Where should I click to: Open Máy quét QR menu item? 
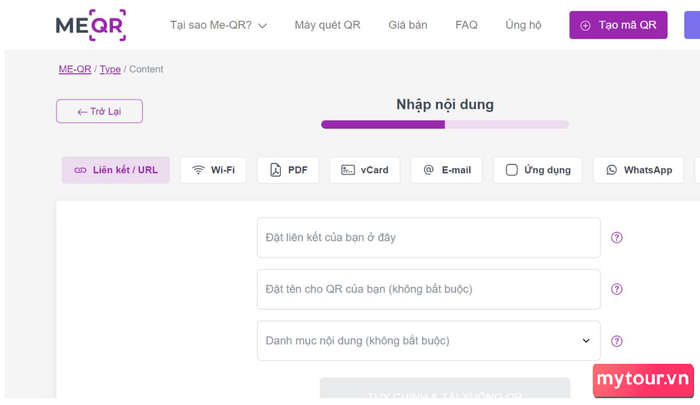(327, 25)
